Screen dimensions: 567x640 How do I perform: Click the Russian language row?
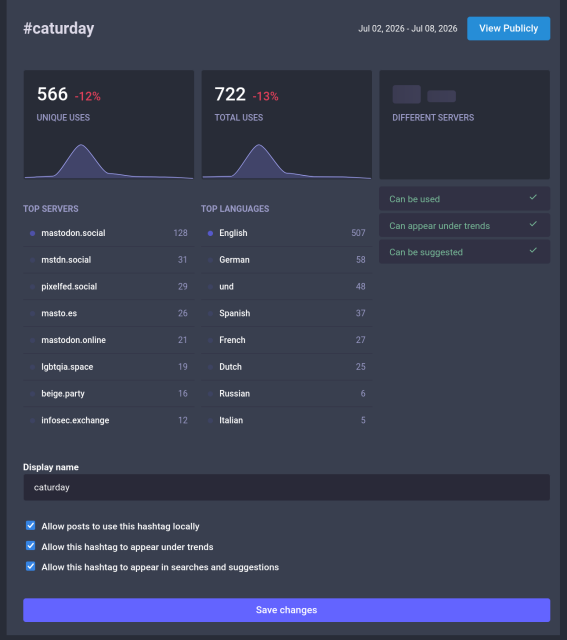point(287,394)
